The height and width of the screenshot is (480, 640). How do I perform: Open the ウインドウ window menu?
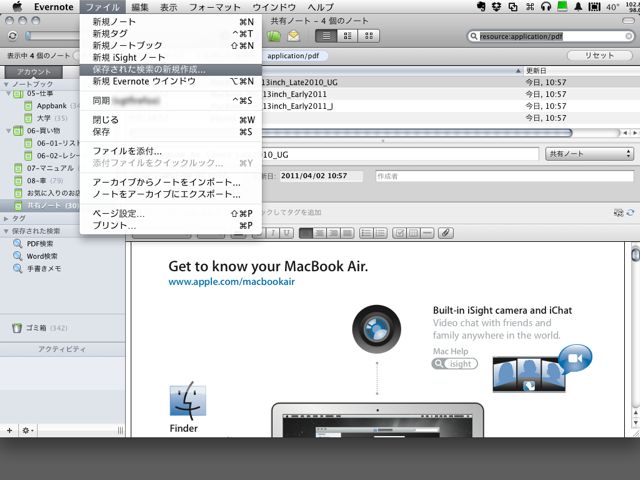[274, 7]
